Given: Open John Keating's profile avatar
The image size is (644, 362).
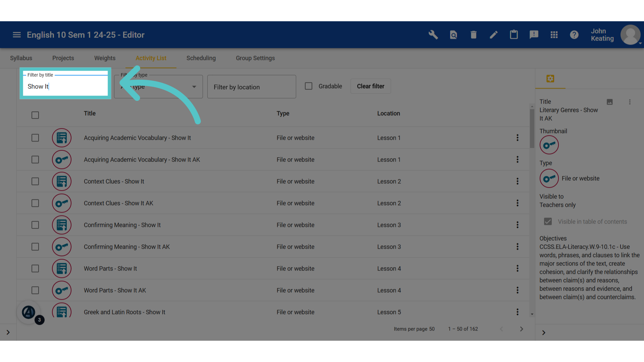Looking at the screenshot, I should click(630, 35).
